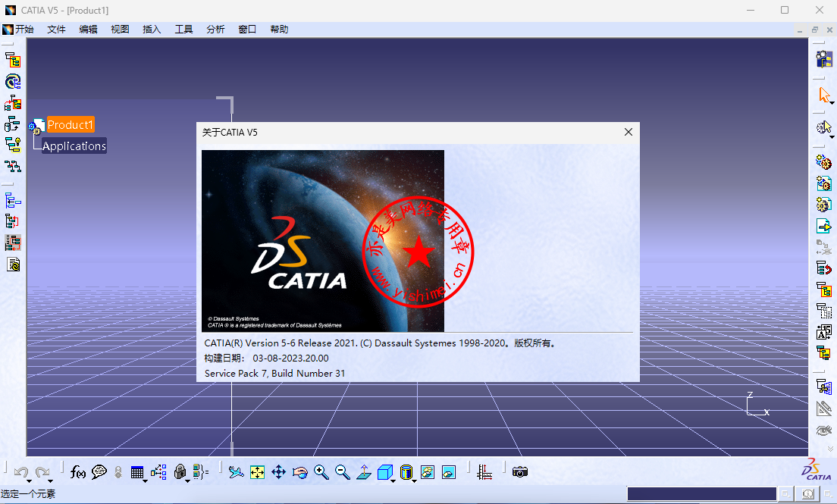The height and width of the screenshot is (504, 837).
Task: Select Applications node in the tree
Action: point(74,146)
